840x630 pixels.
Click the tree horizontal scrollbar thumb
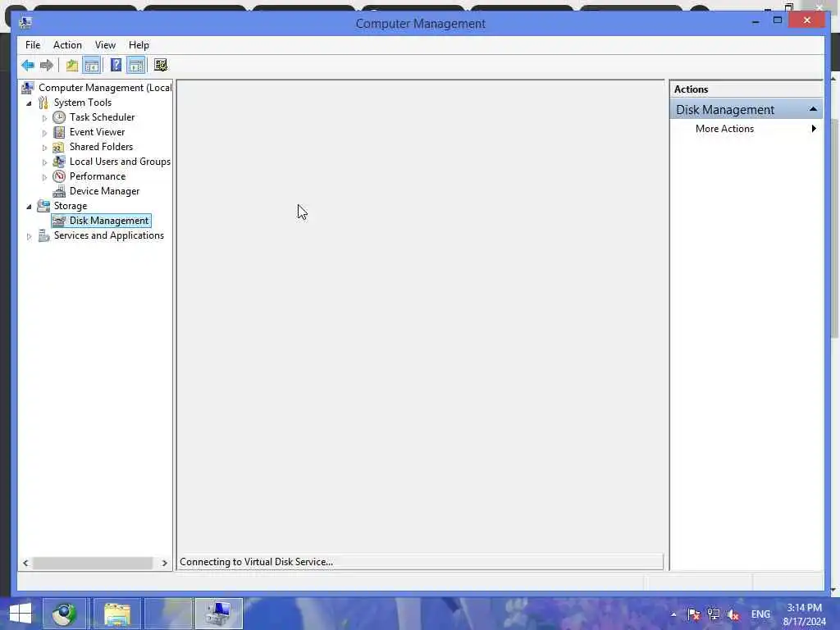93,563
